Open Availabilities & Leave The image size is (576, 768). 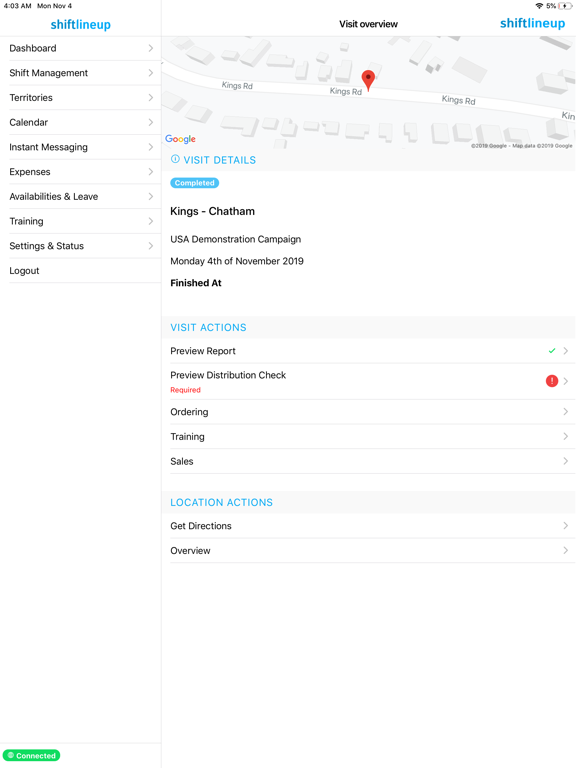81,196
